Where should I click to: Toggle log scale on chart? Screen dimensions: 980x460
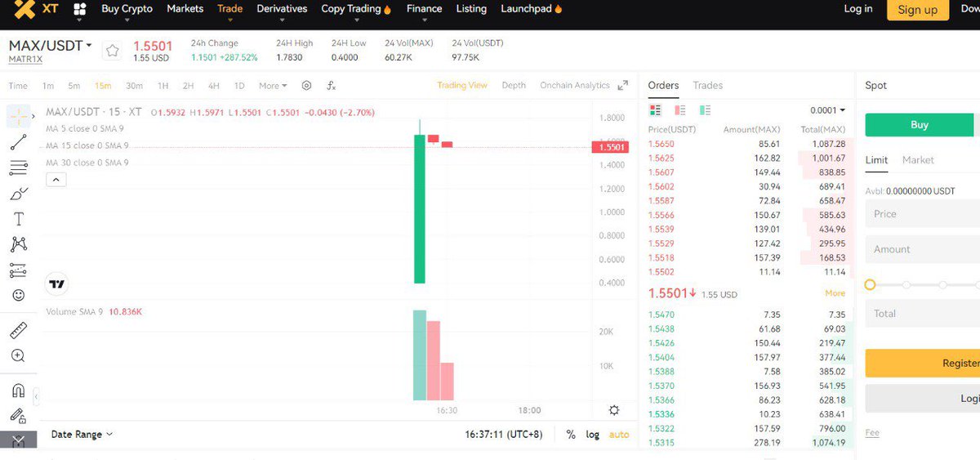[593, 435]
